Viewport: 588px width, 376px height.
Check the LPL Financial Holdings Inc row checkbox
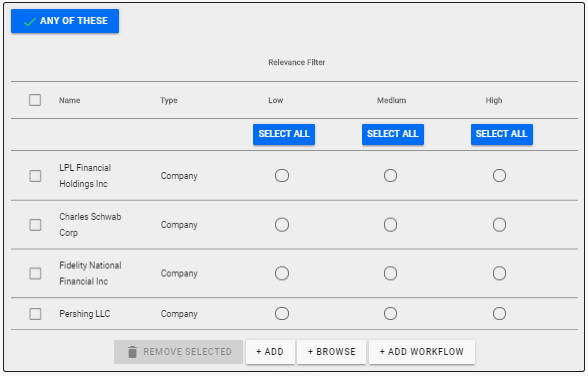point(35,176)
